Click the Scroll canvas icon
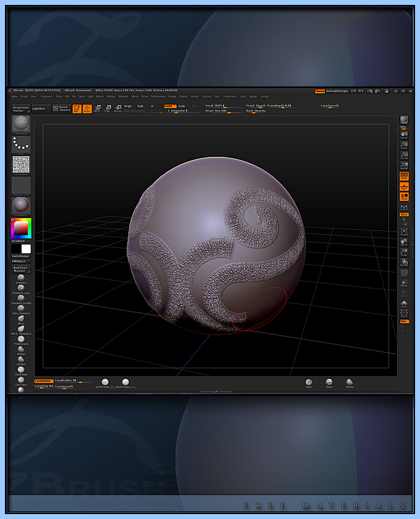This screenshot has height=519, width=420. pyautogui.click(x=404, y=135)
